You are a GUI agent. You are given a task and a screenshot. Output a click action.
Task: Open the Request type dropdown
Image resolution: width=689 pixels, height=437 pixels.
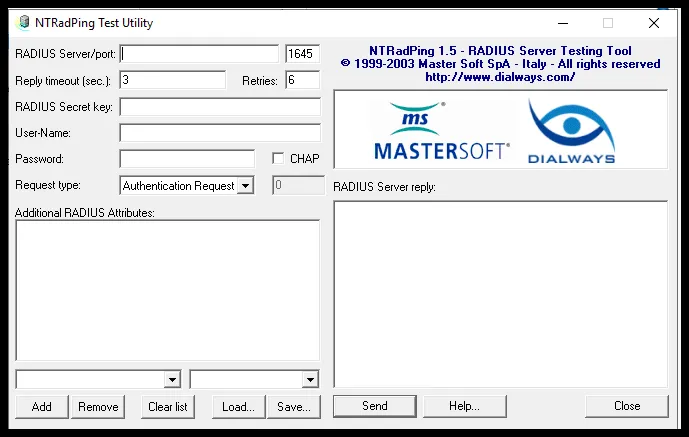245,186
